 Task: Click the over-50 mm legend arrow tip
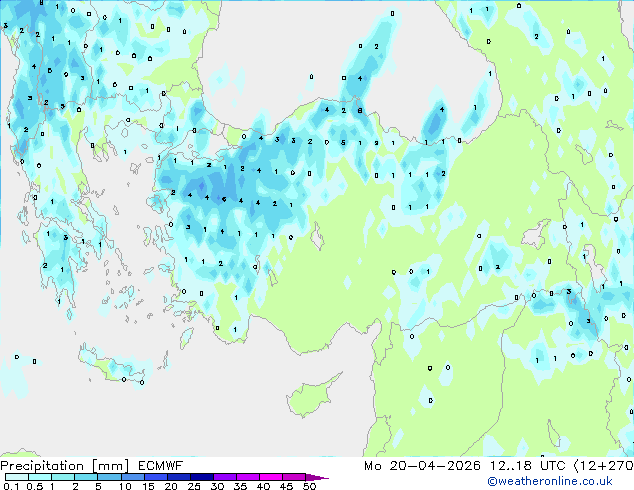click(317, 477)
